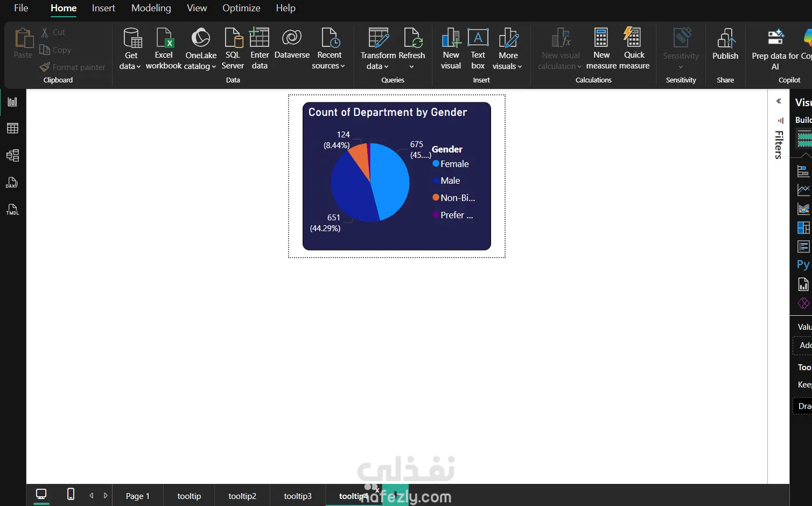812x506 pixels.
Task: Refresh the data with Refresh icon
Action: point(413,38)
